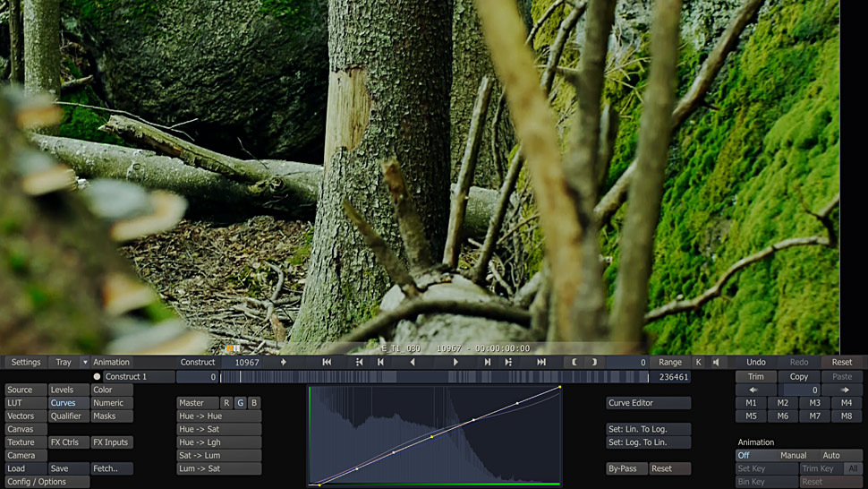This screenshot has width=868, height=489.
Task: Jump to the first frame of the timeline
Action: tap(327, 363)
